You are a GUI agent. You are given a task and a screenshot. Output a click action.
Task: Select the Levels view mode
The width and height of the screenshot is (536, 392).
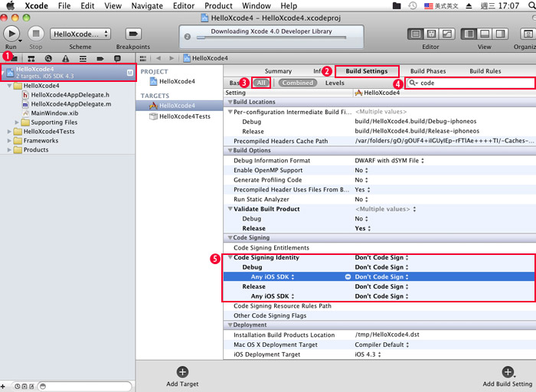click(x=335, y=83)
